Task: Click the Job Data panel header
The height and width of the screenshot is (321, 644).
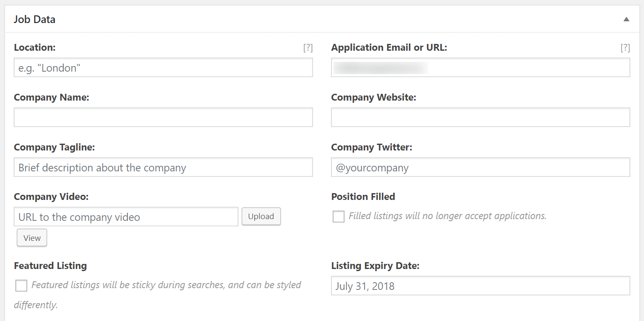Action: pyautogui.click(x=34, y=19)
